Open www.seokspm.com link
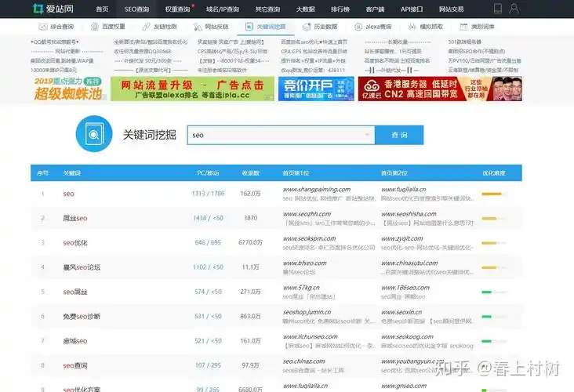This screenshot has width=574, height=392. (x=309, y=238)
